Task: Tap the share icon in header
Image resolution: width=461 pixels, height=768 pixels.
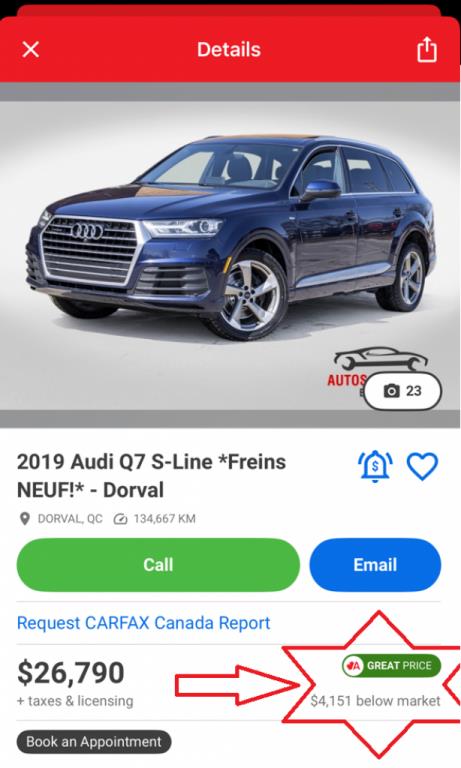Action: tap(426, 49)
